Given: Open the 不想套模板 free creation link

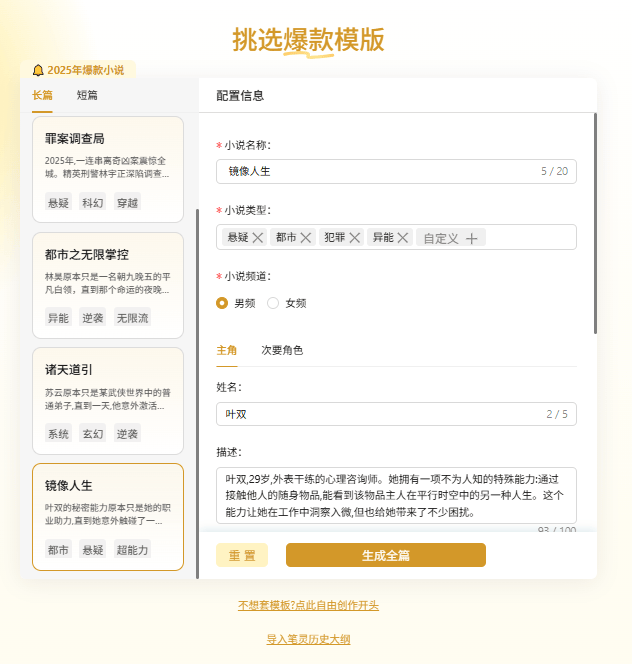Looking at the screenshot, I should (308, 605).
